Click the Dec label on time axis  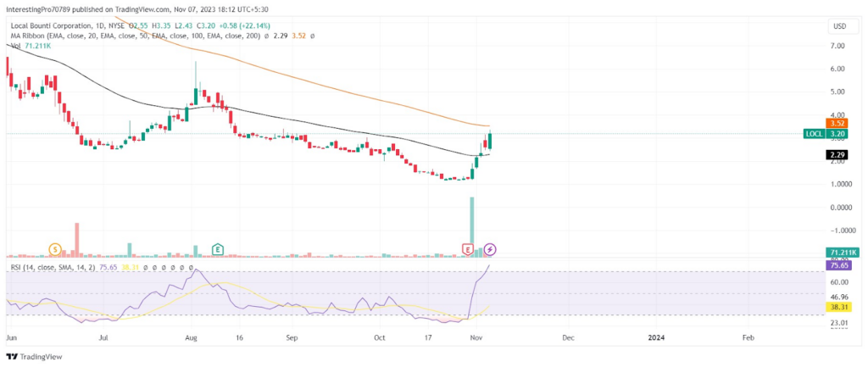point(567,337)
